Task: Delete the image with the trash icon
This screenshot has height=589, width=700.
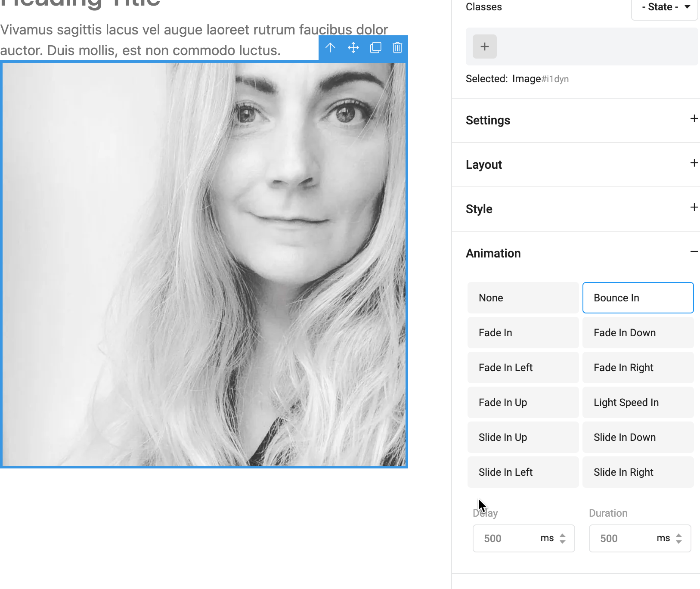Action: point(397,48)
